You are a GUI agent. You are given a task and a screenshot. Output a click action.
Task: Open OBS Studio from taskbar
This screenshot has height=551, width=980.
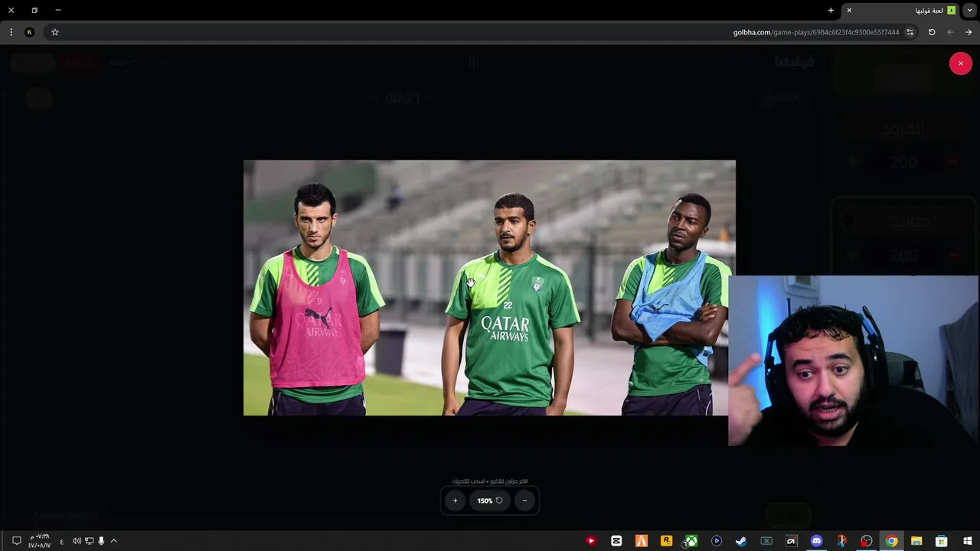(867, 541)
